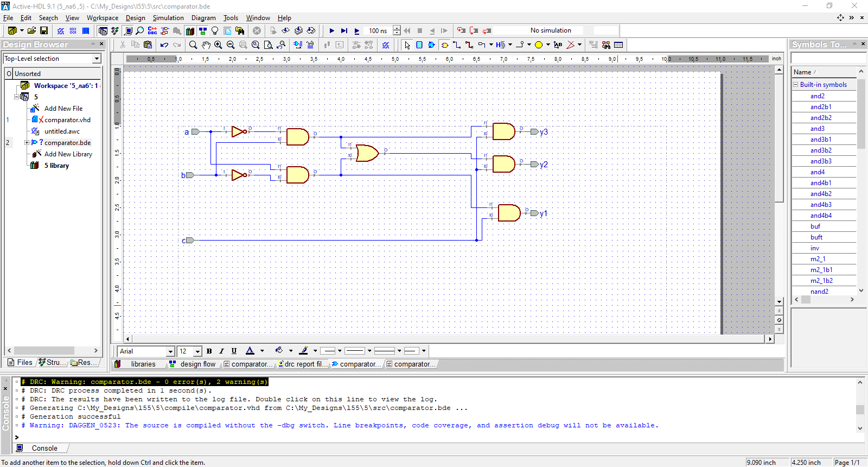Open the Top-Level selection dropdown
This screenshot has width=868, height=467.
pos(97,59)
